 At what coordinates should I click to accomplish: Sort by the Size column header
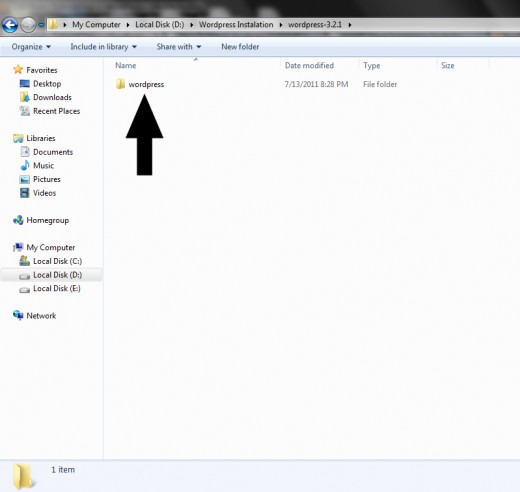[x=448, y=65]
